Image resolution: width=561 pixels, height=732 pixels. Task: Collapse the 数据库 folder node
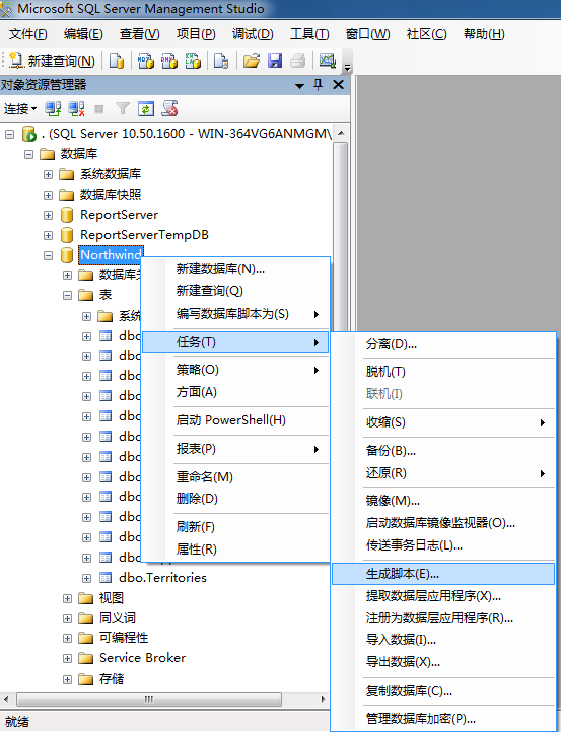[x=28, y=154]
